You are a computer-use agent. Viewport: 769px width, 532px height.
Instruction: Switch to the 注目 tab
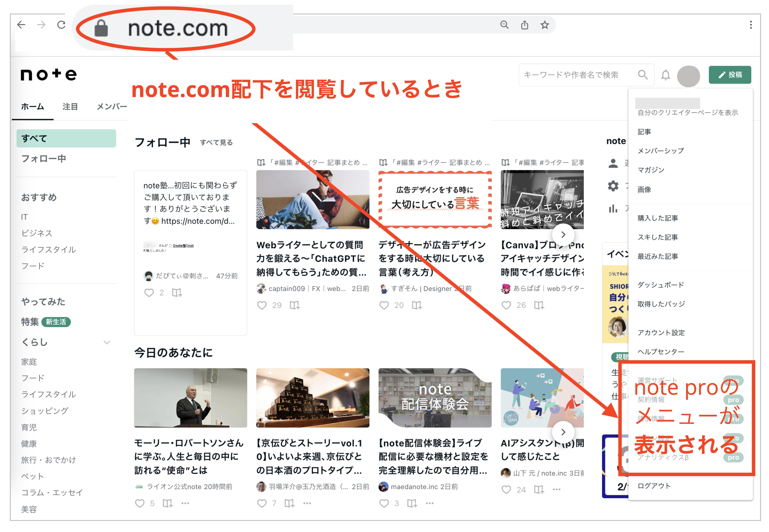(70, 107)
